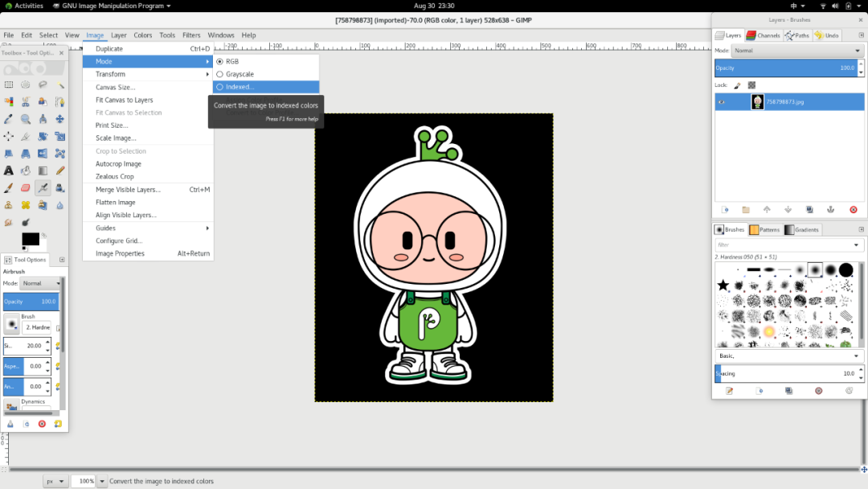Toggle visibility of 758798873.jpg layer

click(x=721, y=102)
